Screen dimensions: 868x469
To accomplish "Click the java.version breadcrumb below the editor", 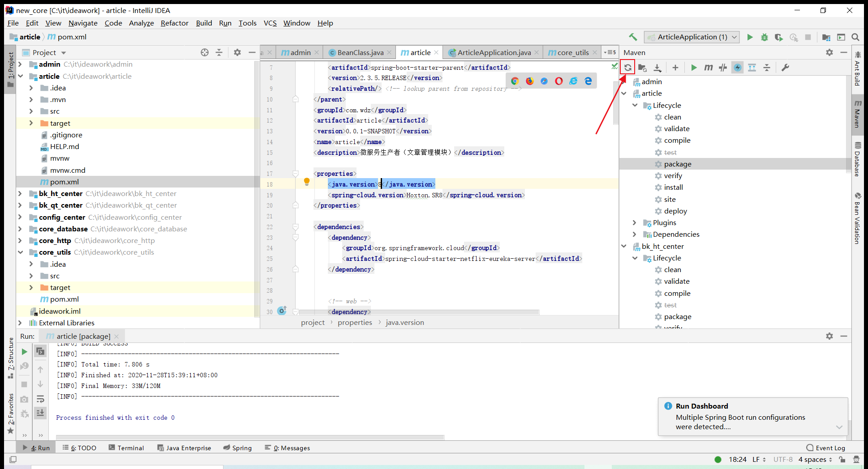I will point(404,322).
